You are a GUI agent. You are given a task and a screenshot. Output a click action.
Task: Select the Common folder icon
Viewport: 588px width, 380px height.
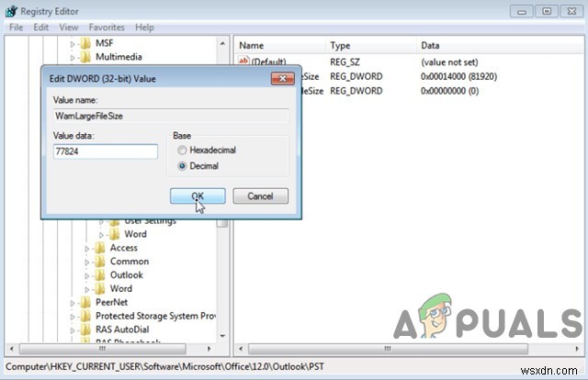(x=100, y=262)
